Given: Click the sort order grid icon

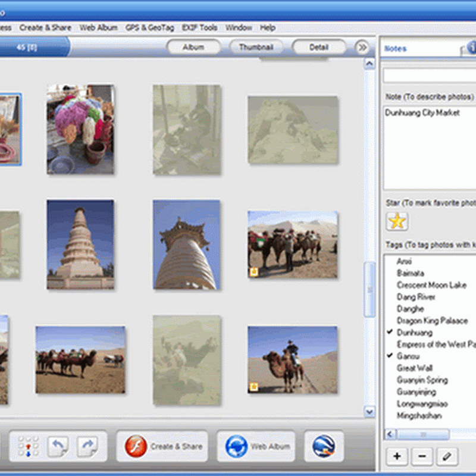Looking at the screenshot, I should pyautogui.click(x=28, y=446).
